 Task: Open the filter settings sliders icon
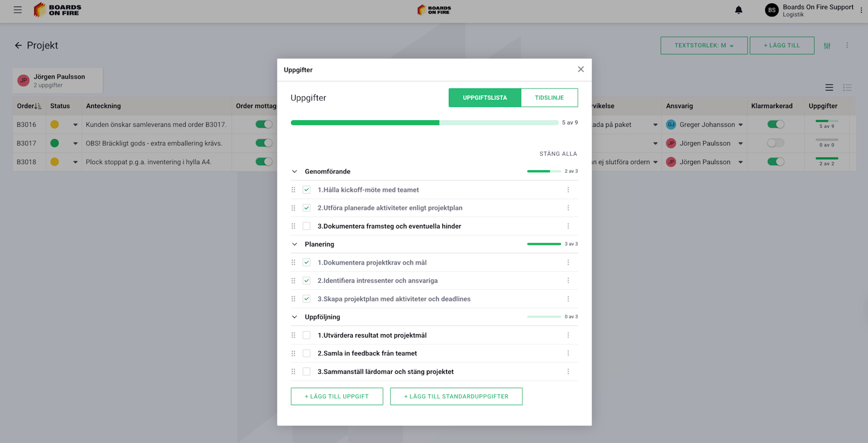click(827, 46)
